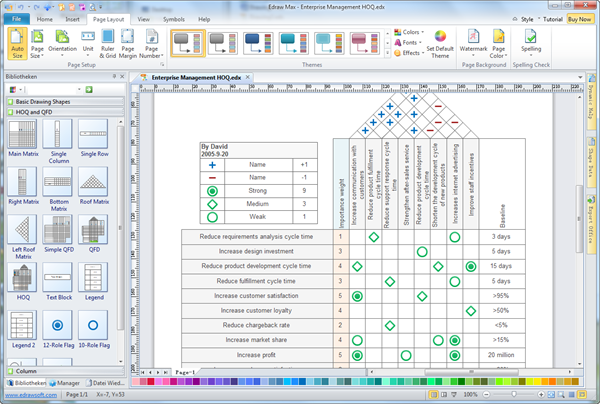Open the Style menu
This screenshot has width=600, height=404.
(527, 19)
